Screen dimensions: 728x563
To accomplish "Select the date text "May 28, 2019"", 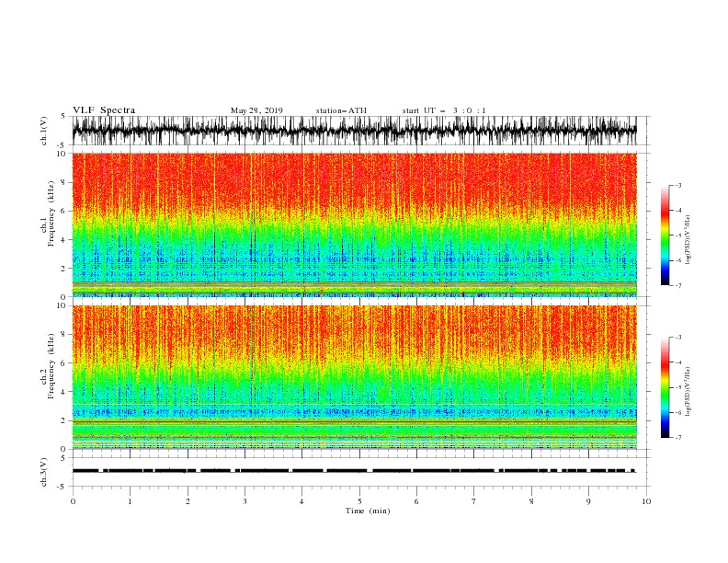I will click(256, 110).
